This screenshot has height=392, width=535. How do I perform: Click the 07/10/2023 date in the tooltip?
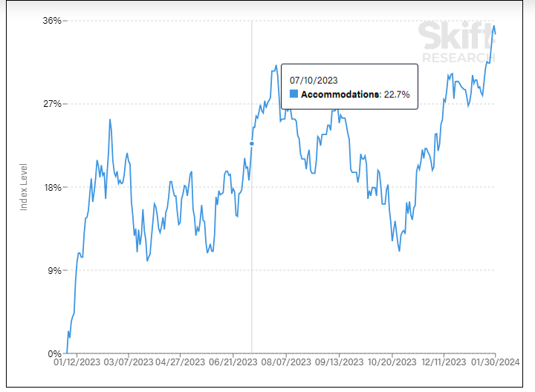(313, 79)
